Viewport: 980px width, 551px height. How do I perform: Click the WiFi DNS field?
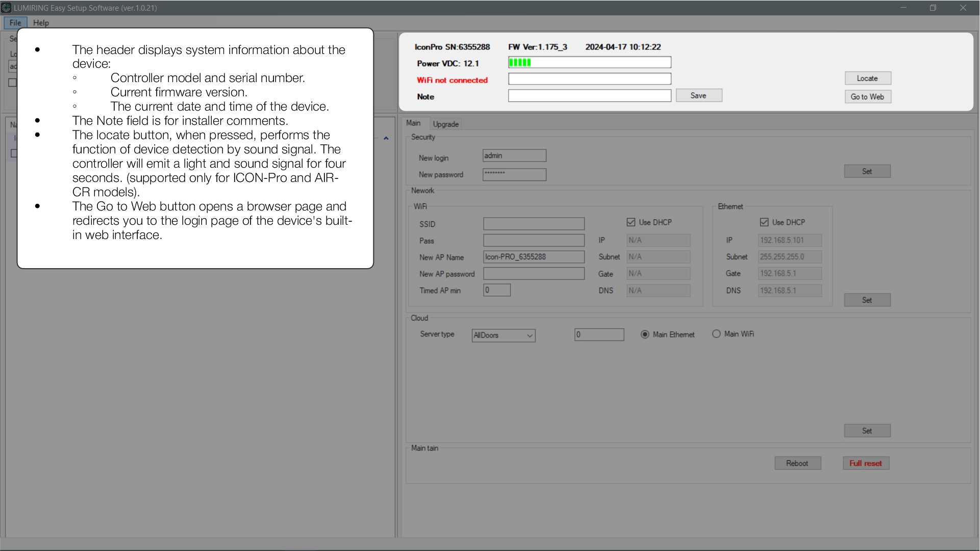658,290
